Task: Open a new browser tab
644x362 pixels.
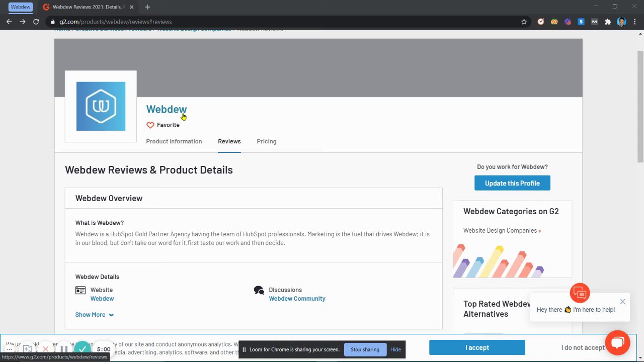Action: click(147, 7)
